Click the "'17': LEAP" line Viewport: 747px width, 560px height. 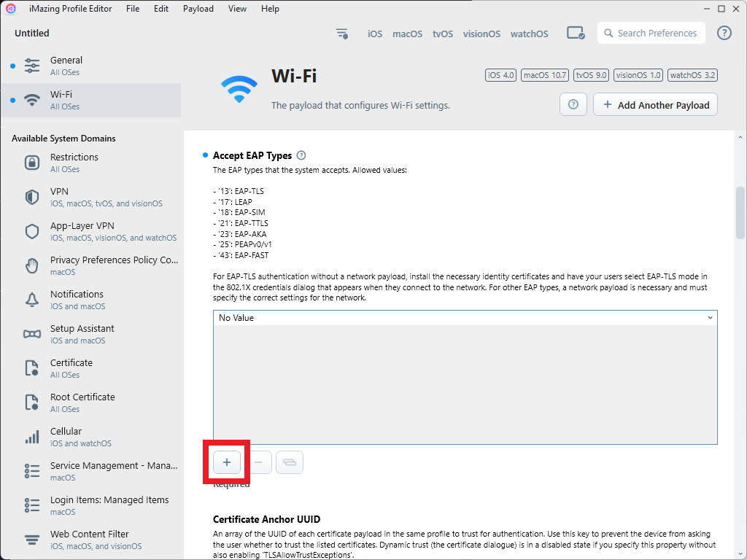233,202
